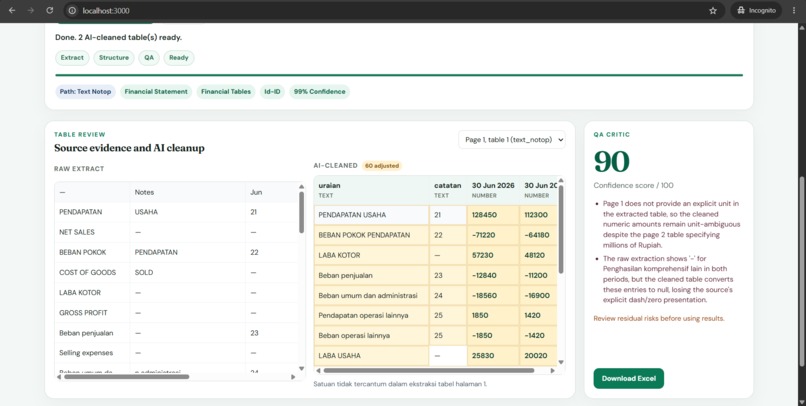
Task: Reload the localhost page
Action: pyautogui.click(x=49, y=10)
